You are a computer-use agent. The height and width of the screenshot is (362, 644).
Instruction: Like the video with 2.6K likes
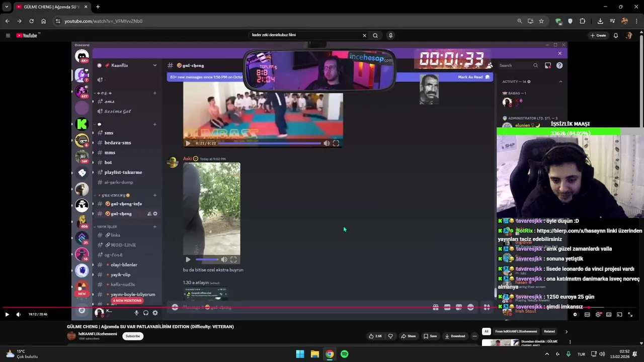pyautogui.click(x=375, y=336)
